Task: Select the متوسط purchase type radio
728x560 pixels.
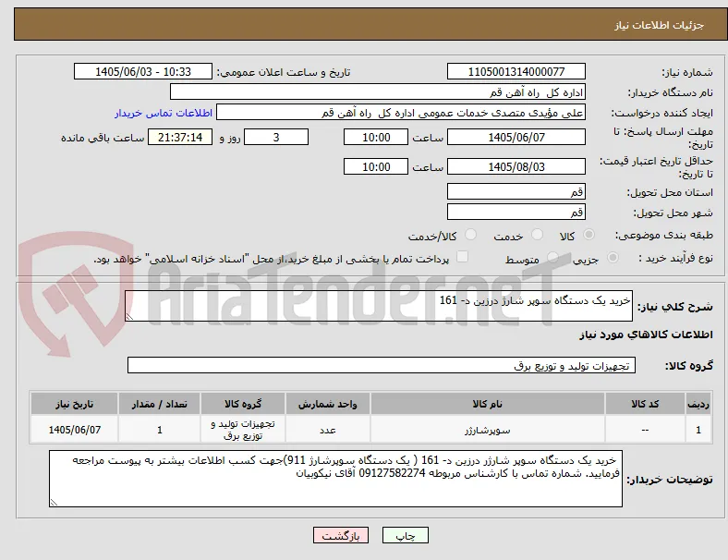Action: [552, 257]
